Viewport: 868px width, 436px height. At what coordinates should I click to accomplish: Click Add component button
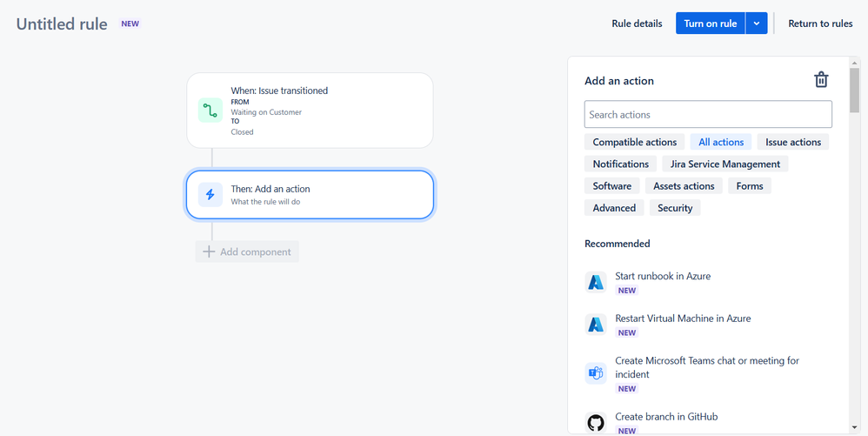point(247,252)
